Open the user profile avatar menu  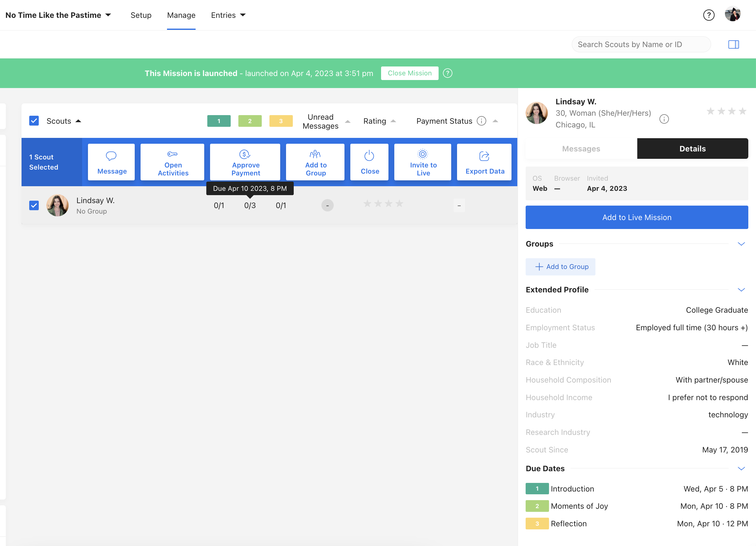[x=733, y=14]
